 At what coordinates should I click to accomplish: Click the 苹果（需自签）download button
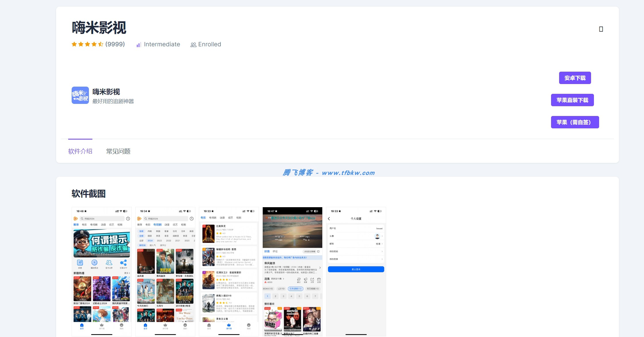tap(575, 122)
